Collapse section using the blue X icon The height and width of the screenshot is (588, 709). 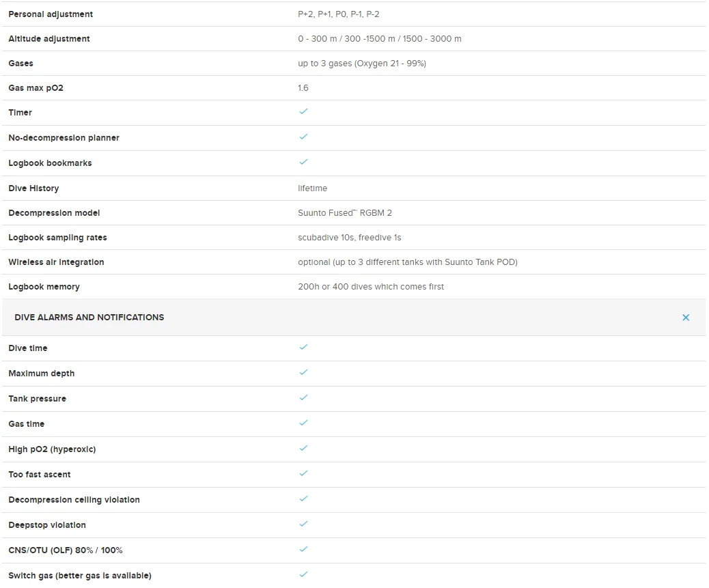[x=686, y=318]
